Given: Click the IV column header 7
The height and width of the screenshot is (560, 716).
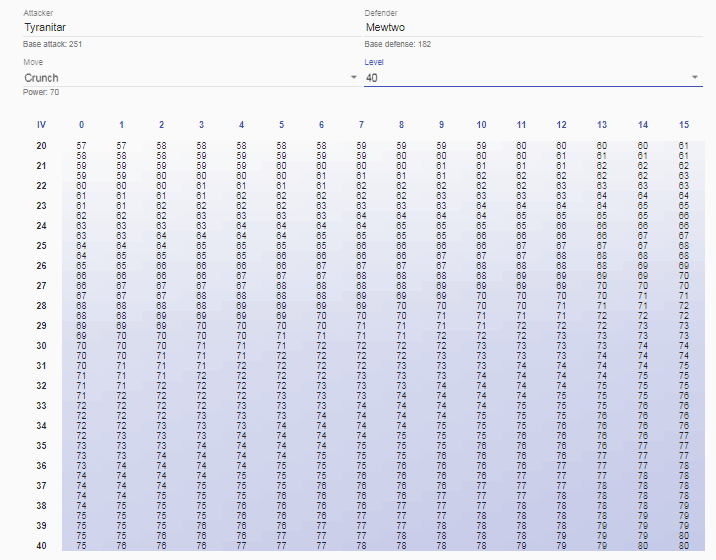Looking at the screenshot, I should coord(361,125).
